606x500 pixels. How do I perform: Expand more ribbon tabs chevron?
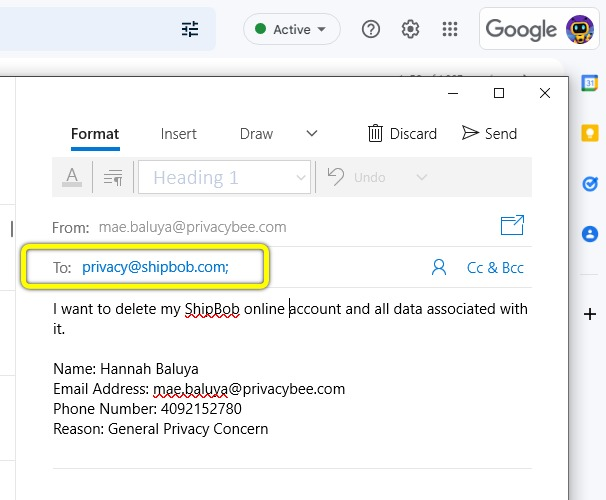312,134
